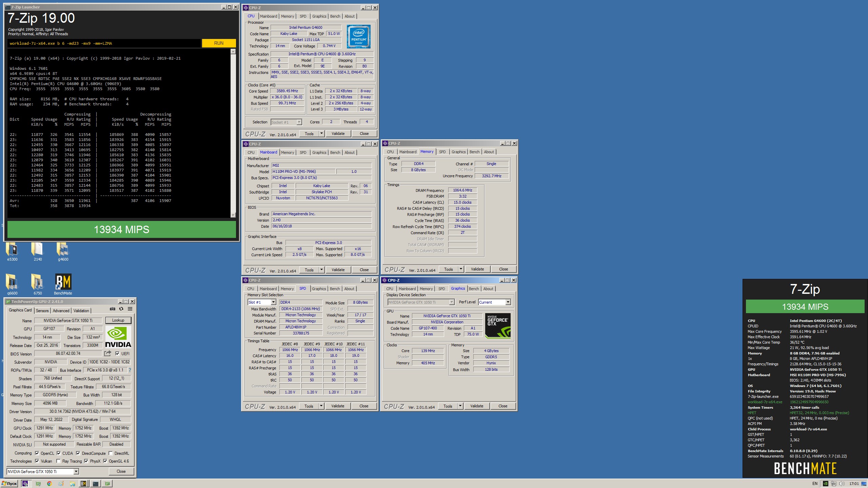
Task: Click the dark console window taskbar icon
Action: (x=96, y=484)
